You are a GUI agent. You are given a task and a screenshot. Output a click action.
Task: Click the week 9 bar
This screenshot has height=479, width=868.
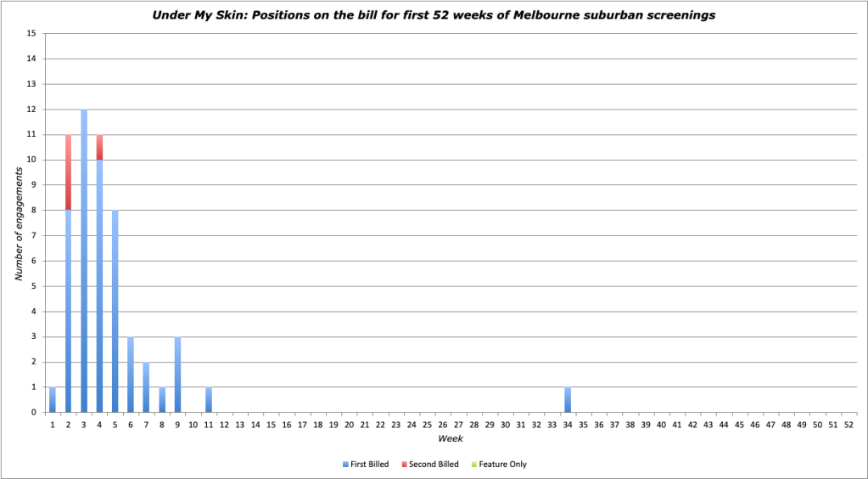click(x=177, y=375)
